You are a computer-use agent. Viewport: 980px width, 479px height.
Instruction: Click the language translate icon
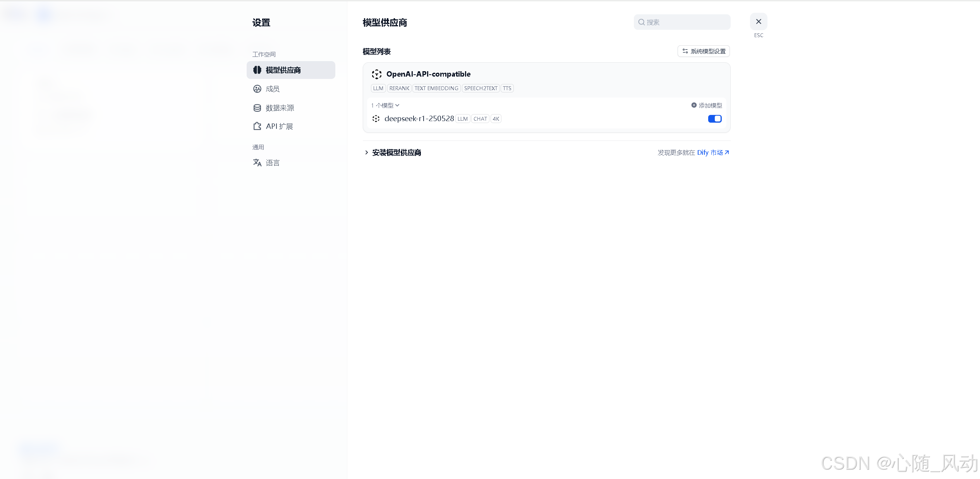(x=257, y=163)
